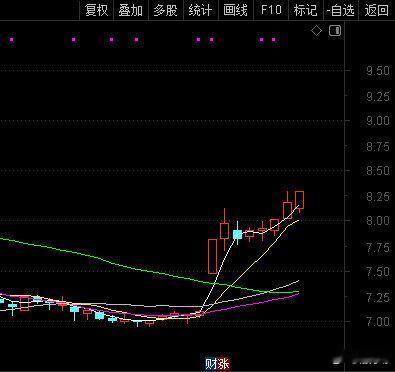Click the 8.00 price axis label
The image size is (395, 372).
click(378, 221)
